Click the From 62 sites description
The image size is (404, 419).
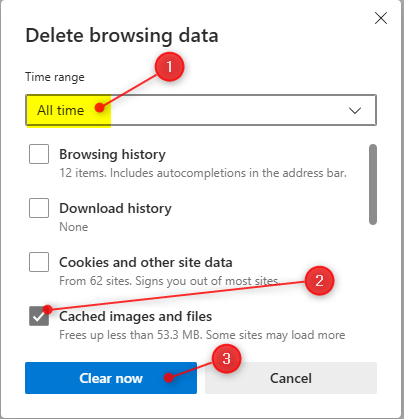[169, 281]
